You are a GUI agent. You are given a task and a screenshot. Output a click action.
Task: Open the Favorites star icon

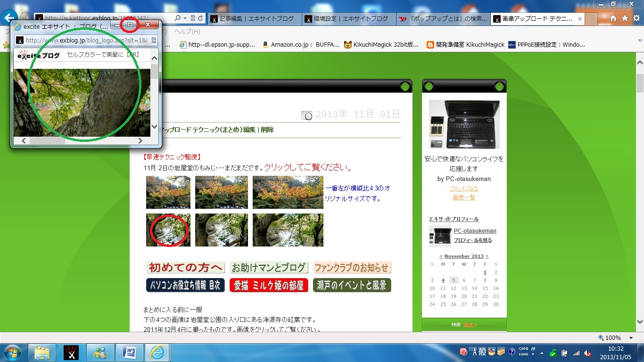[x=625, y=18]
